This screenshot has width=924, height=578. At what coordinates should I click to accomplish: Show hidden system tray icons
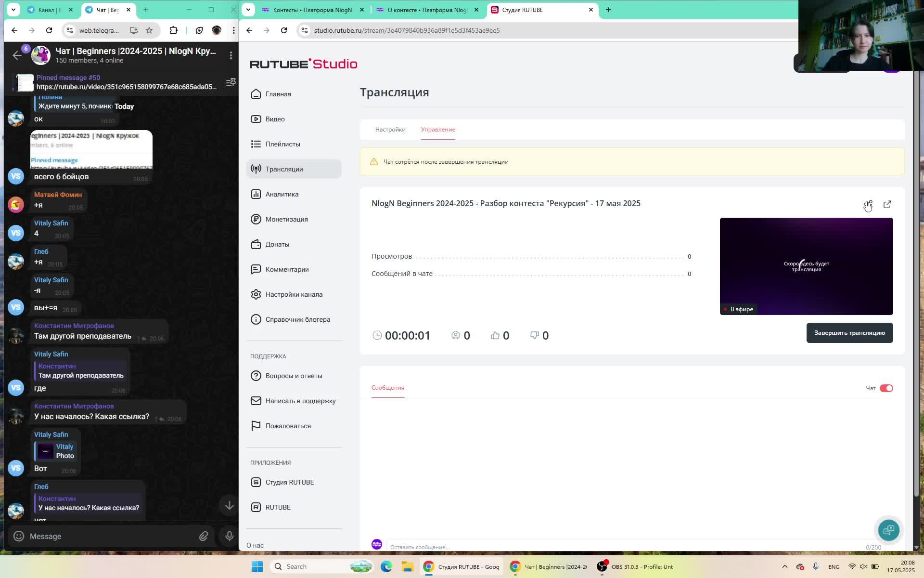[x=784, y=566]
